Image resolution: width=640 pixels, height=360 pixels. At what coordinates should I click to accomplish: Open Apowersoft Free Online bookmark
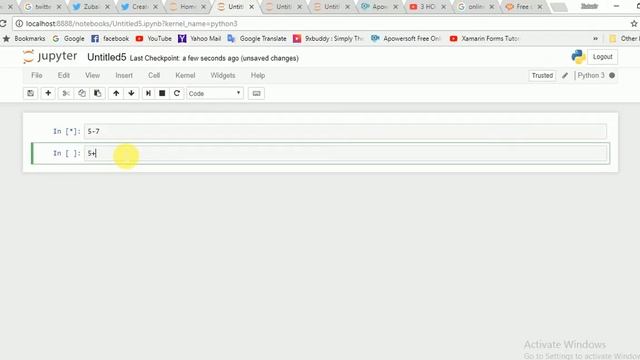coord(406,38)
